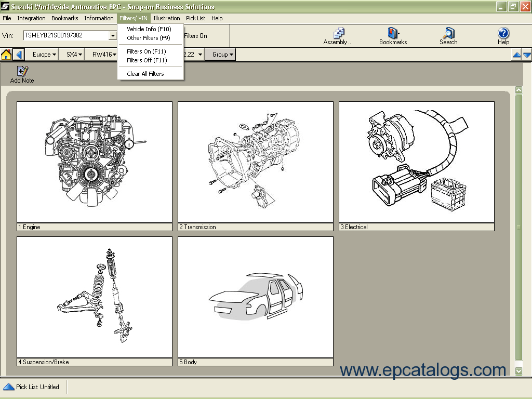Open the Integration menu
Viewport: 532px width, 399px height.
31,18
